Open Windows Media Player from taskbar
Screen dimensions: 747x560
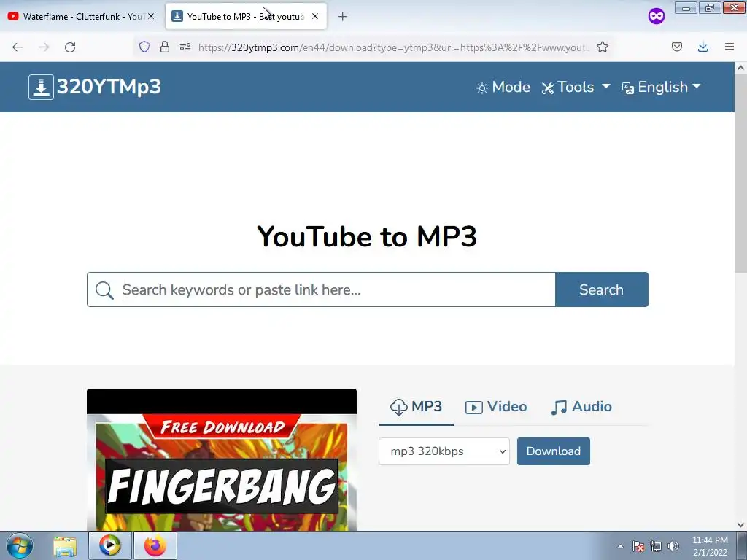(110, 545)
